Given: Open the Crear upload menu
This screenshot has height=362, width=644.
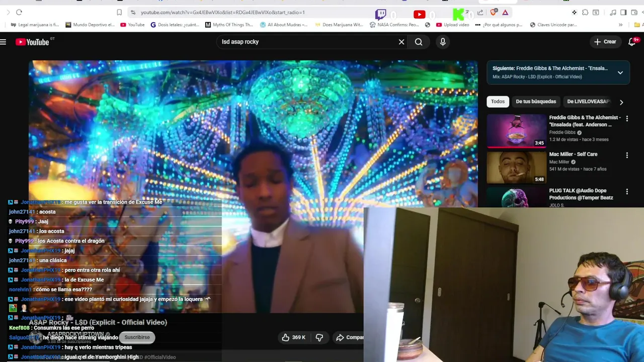Looking at the screenshot, I should pyautogui.click(x=605, y=42).
